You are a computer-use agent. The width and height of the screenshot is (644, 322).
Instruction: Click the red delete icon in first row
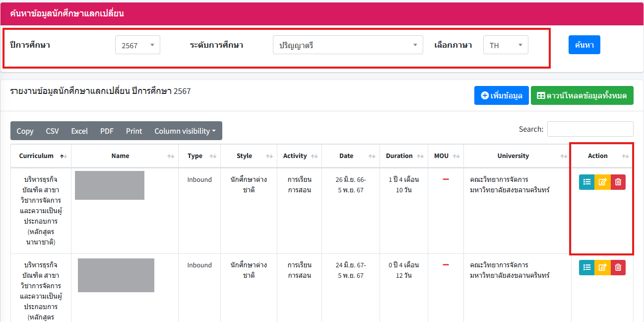point(618,182)
